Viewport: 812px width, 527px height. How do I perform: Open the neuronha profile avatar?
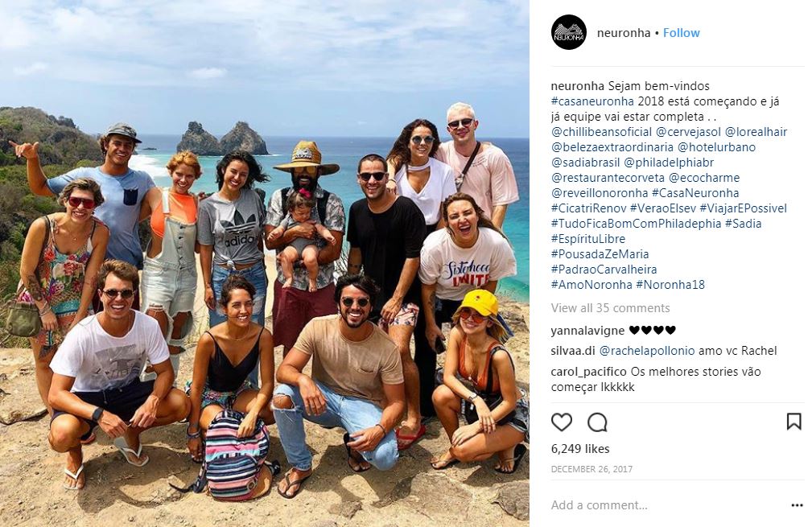(569, 32)
